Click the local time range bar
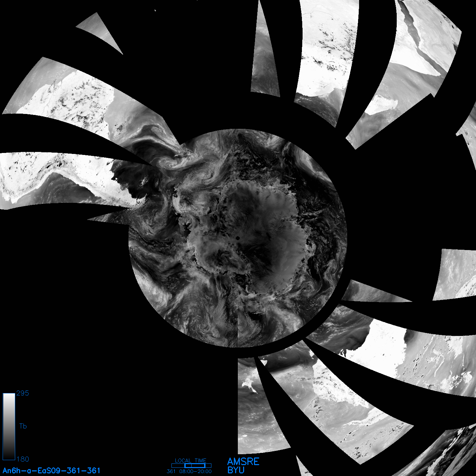476x476 pixels. [191, 465]
